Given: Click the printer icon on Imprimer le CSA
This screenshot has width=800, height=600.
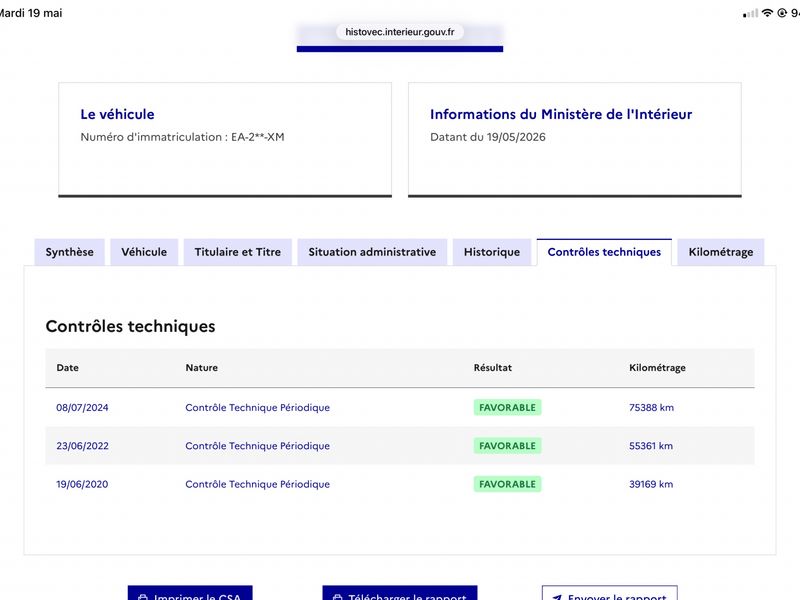Looking at the screenshot, I should pos(143,597).
